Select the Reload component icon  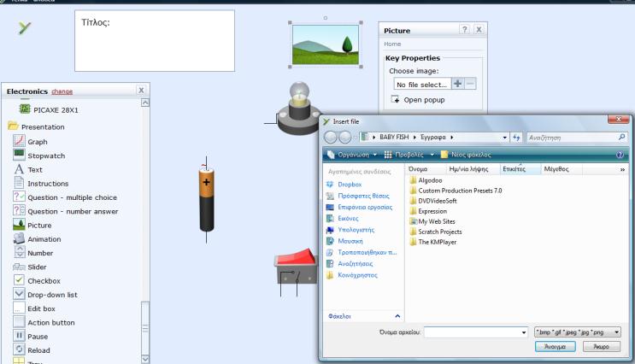point(19,349)
